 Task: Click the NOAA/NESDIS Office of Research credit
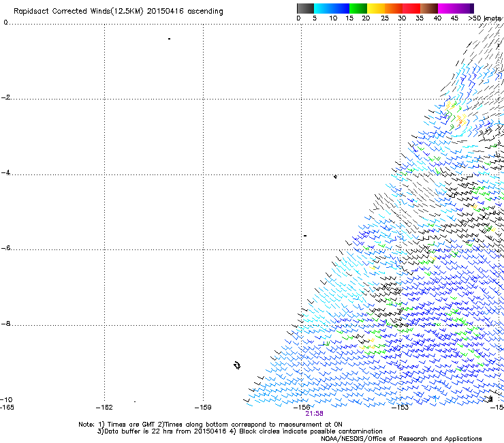(x=401, y=439)
